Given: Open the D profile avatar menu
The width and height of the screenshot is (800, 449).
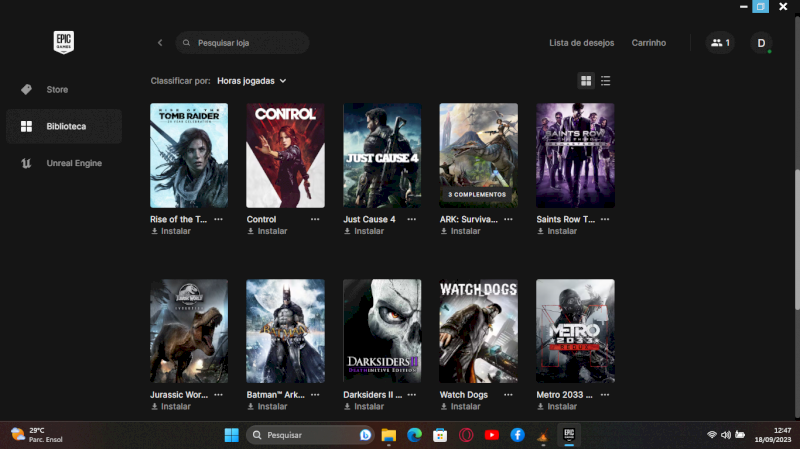Looking at the screenshot, I should click(x=761, y=43).
